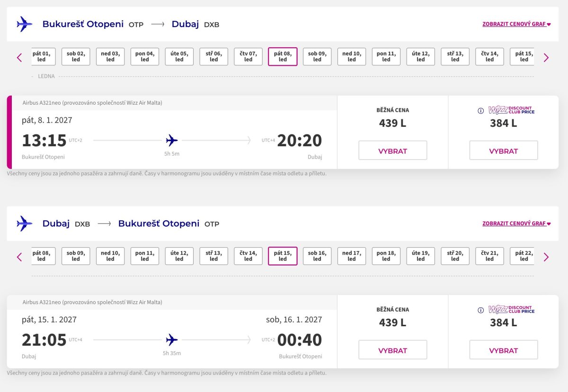Click next dates arrow for outbound flight
This screenshot has height=392, width=568.
546,58
